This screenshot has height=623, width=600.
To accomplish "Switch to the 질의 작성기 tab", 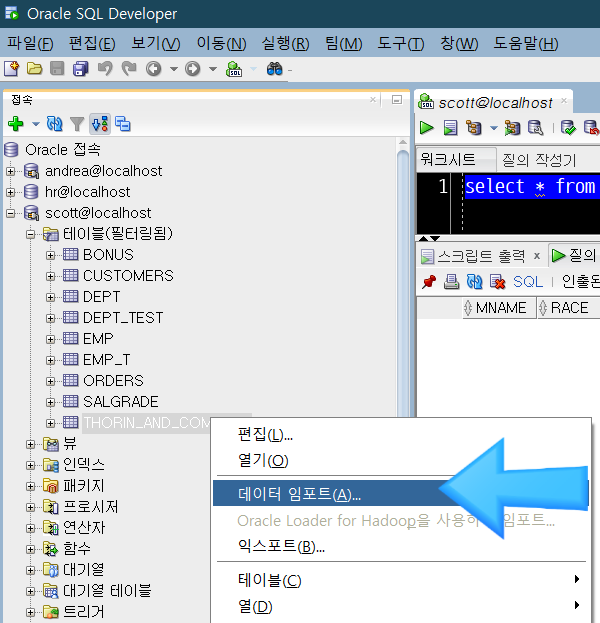I will pyautogui.click(x=539, y=160).
